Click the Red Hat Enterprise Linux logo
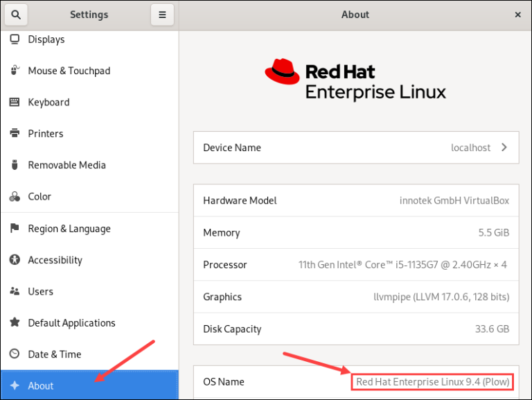532x400 pixels. coord(355,80)
